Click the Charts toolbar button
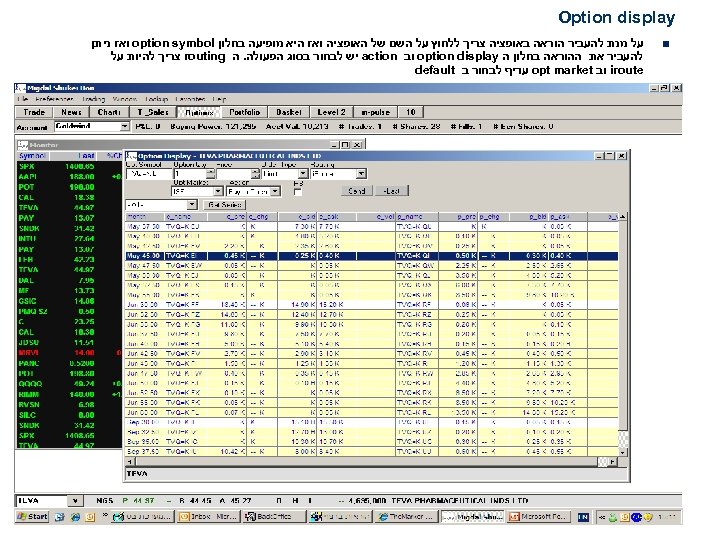The width and height of the screenshot is (720, 540). (x=109, y=112)
